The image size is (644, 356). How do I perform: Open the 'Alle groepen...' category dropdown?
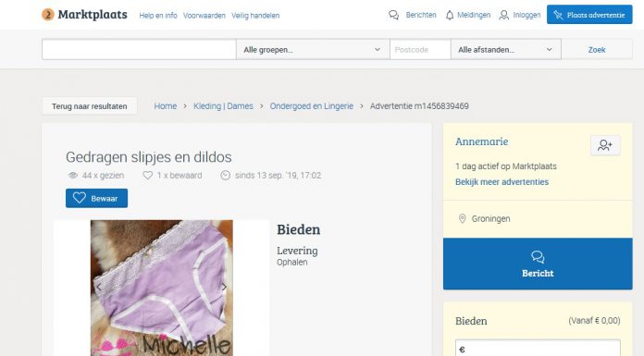(313, 50)
